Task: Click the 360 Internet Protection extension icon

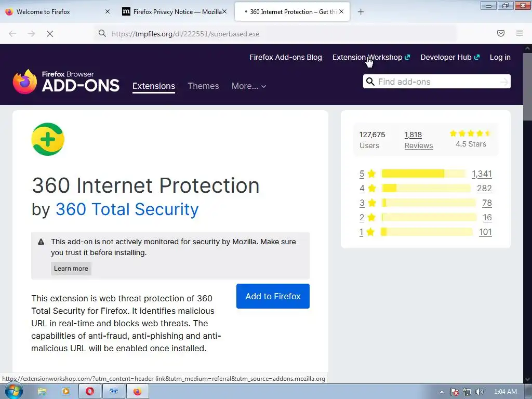Action: (48, 139)
